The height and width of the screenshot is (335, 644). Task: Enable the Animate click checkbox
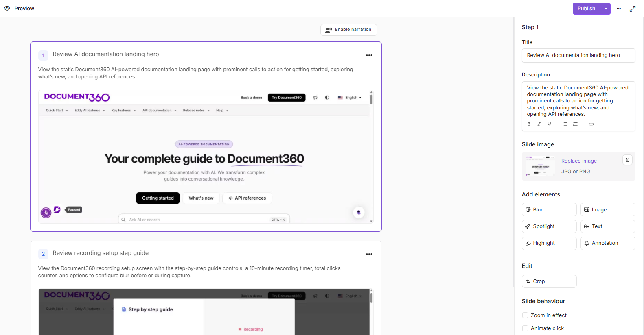[x=525, y=328]
